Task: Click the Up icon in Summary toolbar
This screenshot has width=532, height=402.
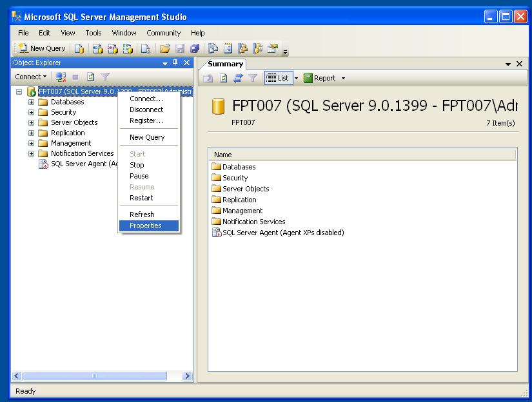Action: click(x=208, y=79)
